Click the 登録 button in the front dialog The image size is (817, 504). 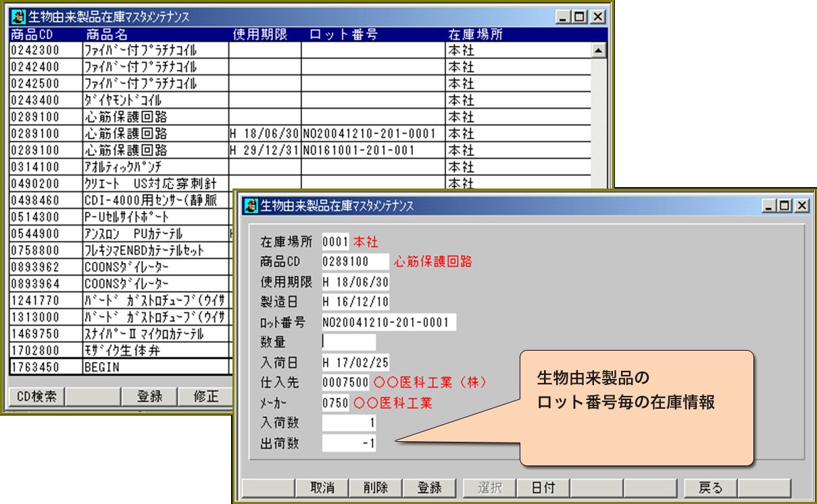point(430,488)
